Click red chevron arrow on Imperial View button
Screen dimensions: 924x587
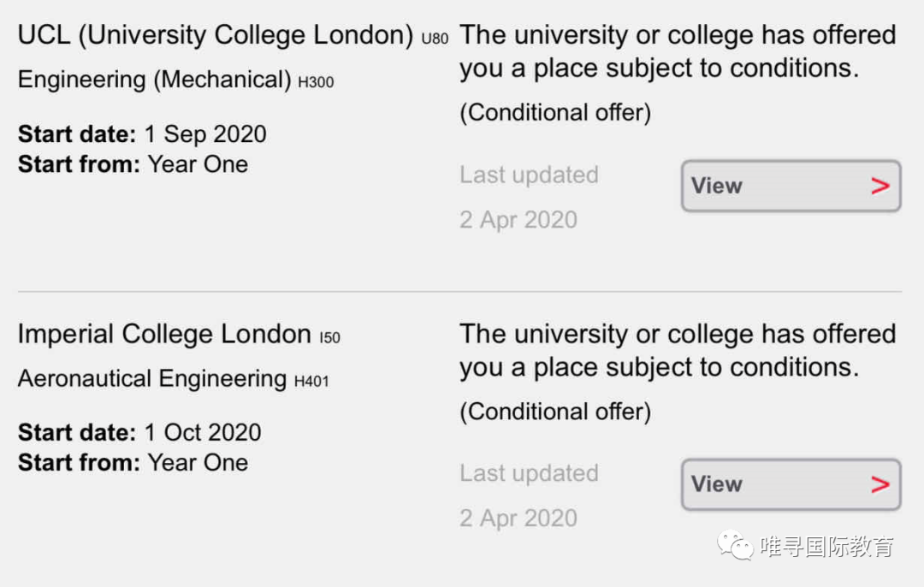click(x=880, y=484)
